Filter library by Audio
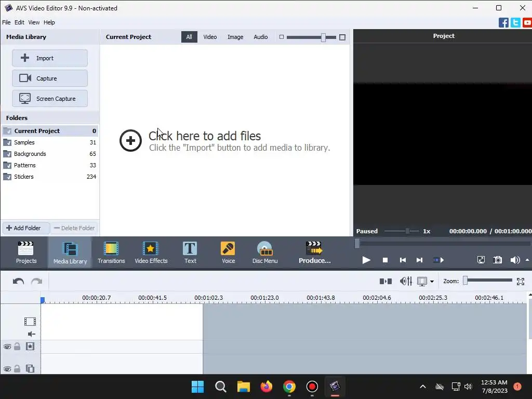The width and height of the screenshot is (532, 399). point(261,37)
